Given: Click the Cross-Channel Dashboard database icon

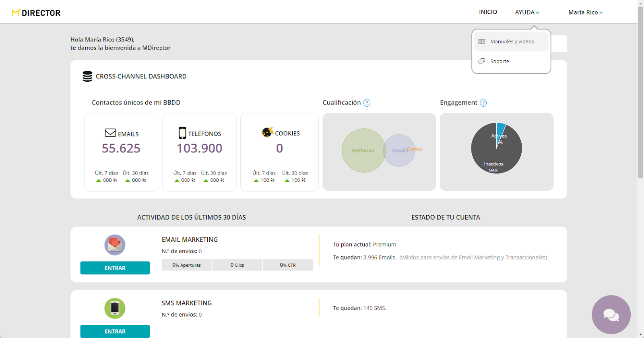Looking at the screenshot, I should point(87,76).
